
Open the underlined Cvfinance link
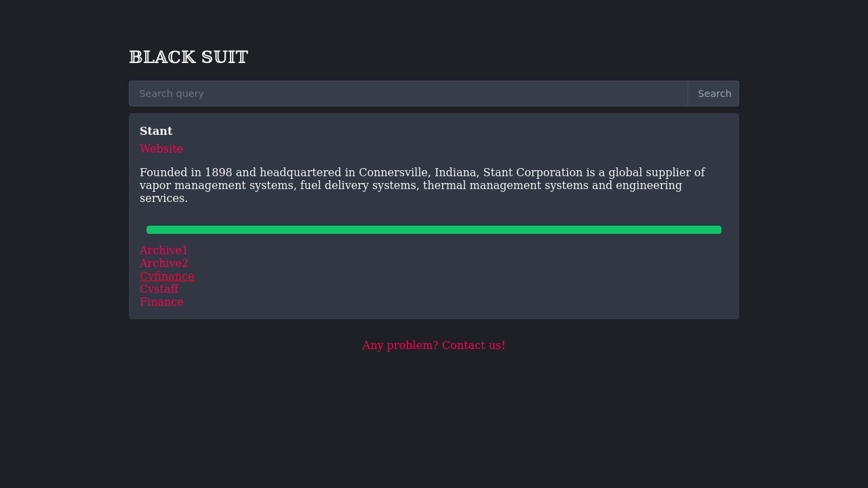[x=167, y=276]
